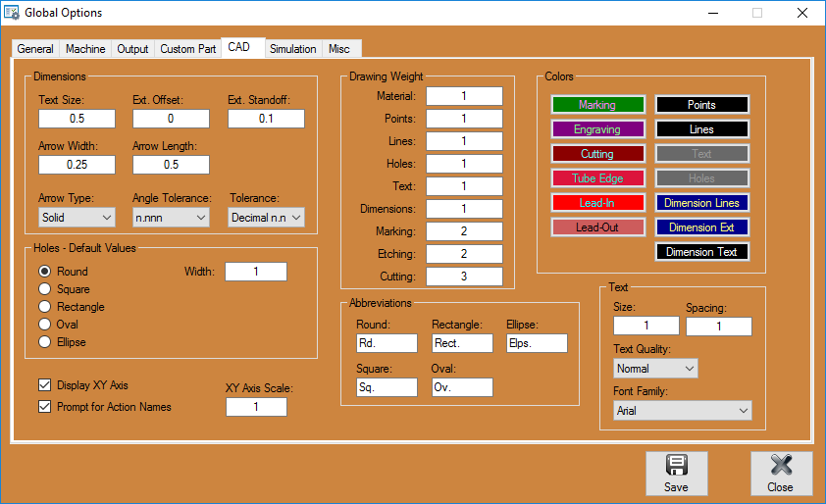826x504 pixels.
Task: Click the Dimension Ext color swatch
Action: pos(702,227)
